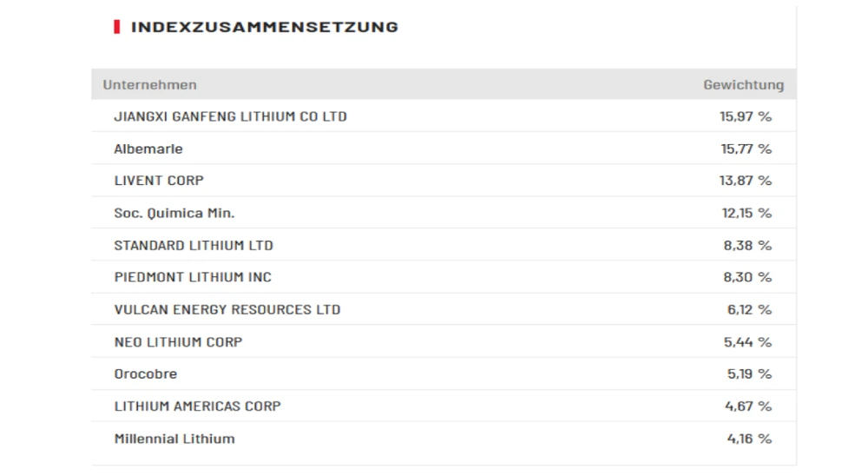Image resolution: width=868 pixels, height=476 pixels.
Task: Click the INDEXZUSAMMENSETZUNG section heading
Action: click(264, 27)
